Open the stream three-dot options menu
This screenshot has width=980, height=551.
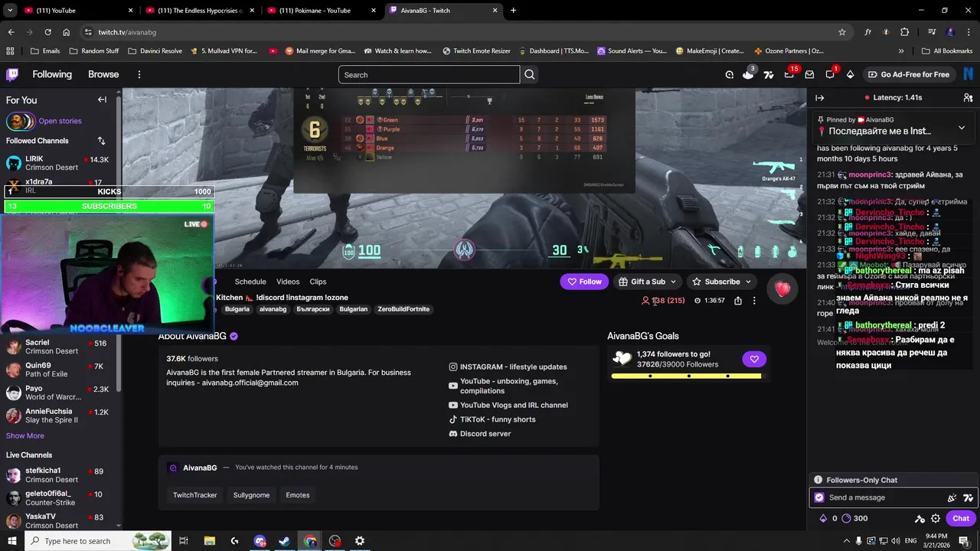[x=754, y=301]
